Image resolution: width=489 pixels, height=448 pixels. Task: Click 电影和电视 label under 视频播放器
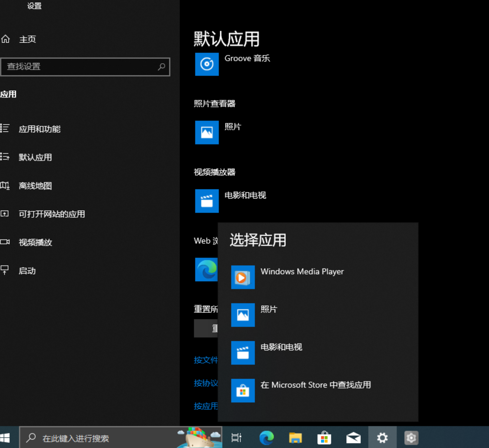(245, 195)
